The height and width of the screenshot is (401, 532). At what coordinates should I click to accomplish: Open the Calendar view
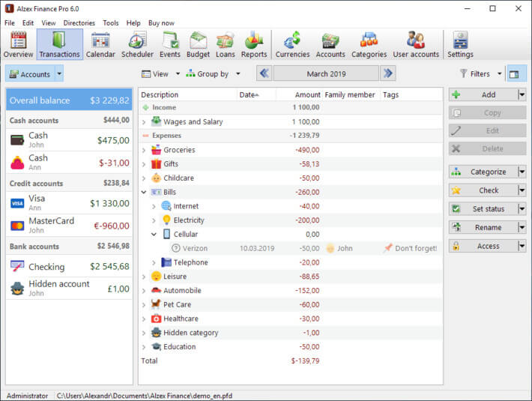100,44
